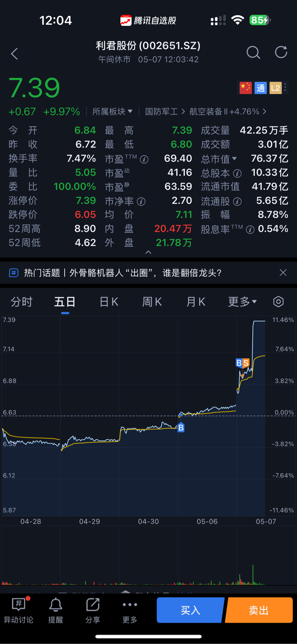Open the three-dot menu beside L2

click(x=285, y=88)
